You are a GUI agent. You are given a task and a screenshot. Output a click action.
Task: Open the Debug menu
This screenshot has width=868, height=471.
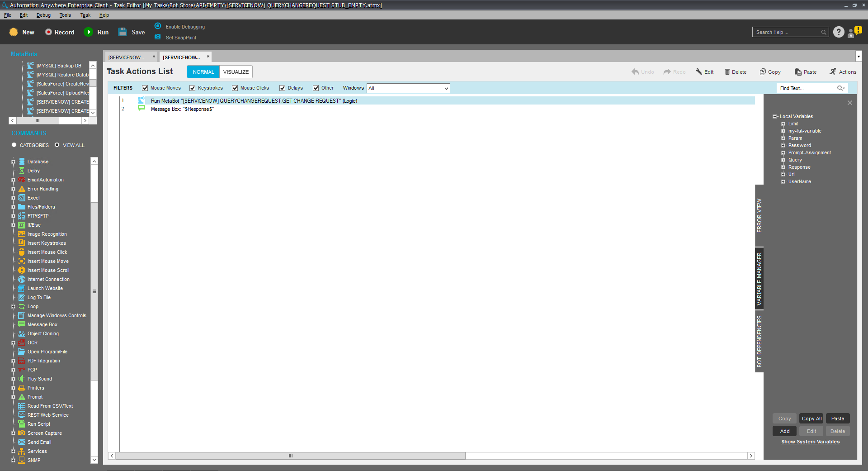point(43,15)
